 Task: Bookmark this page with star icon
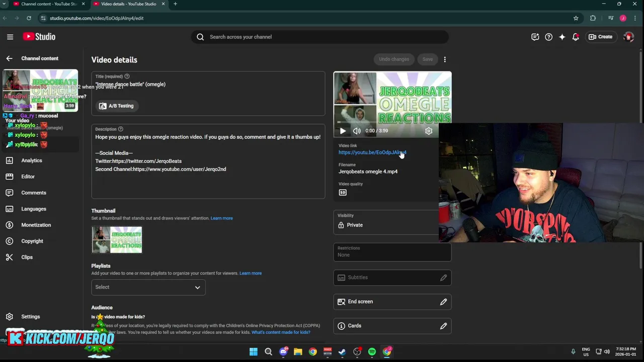click(x=576, y=18)
